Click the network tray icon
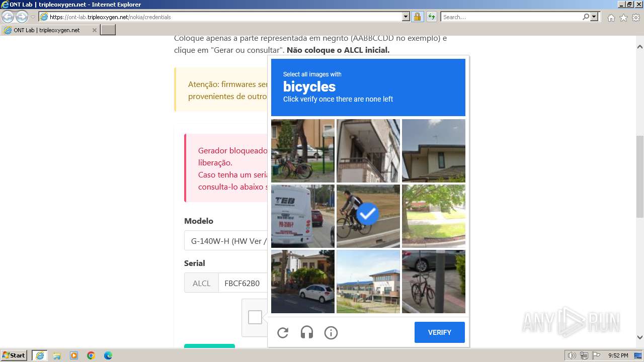Image resolution: width=644 pixels, height=362 pixels. (584, 355)
